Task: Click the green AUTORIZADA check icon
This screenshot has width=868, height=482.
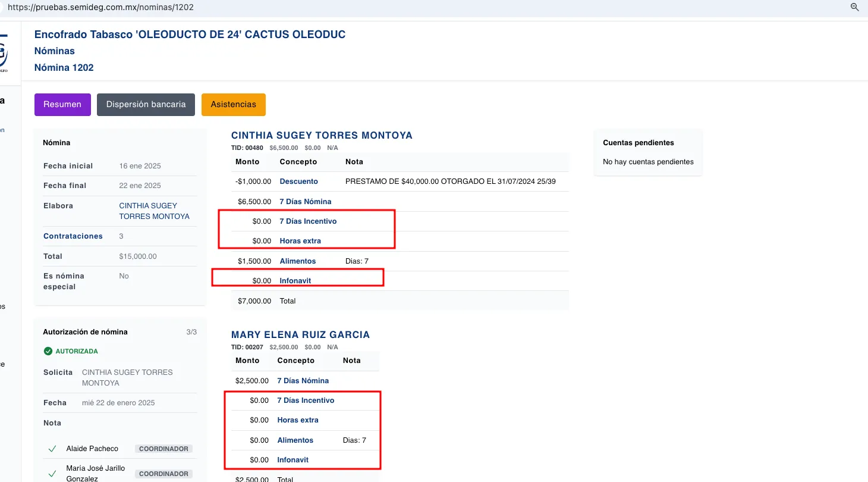Action: click(x=48, y=351)
